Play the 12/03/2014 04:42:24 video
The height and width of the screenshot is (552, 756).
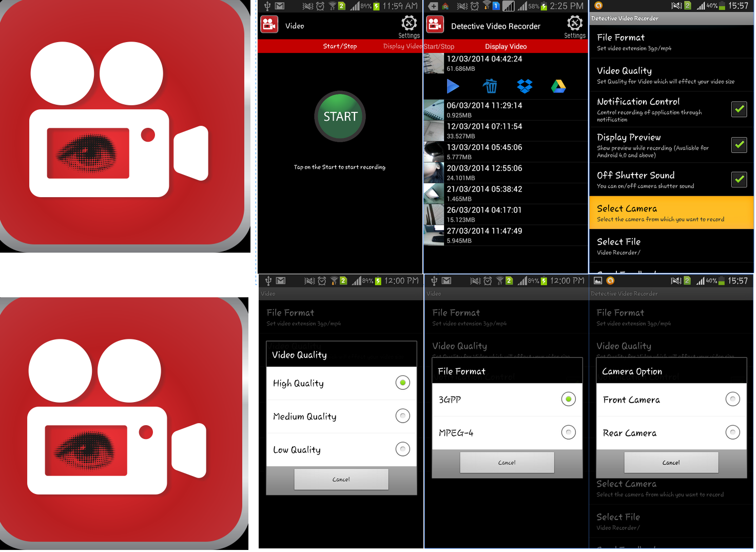point(453,86)
